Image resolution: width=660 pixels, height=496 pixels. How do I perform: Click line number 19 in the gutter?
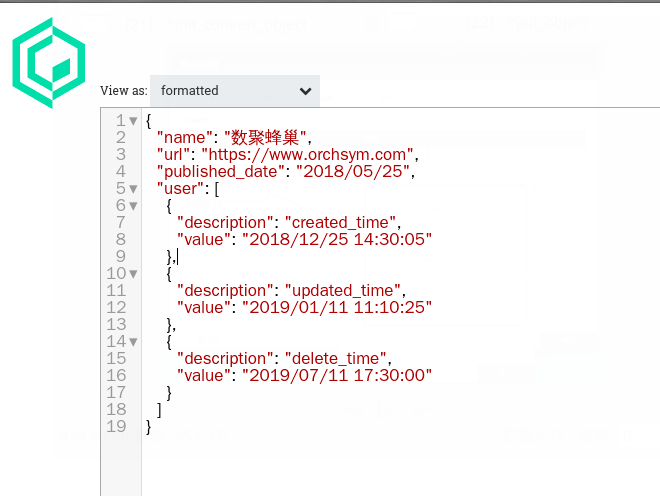click(x=115, y=427)
